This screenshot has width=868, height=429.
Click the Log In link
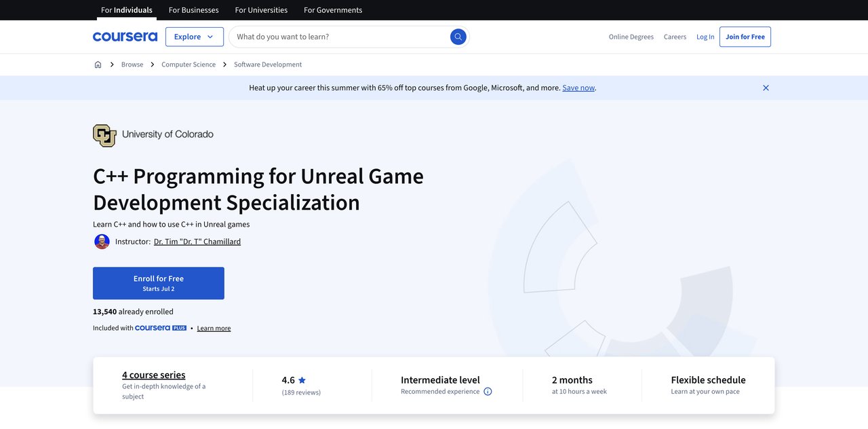705,37
